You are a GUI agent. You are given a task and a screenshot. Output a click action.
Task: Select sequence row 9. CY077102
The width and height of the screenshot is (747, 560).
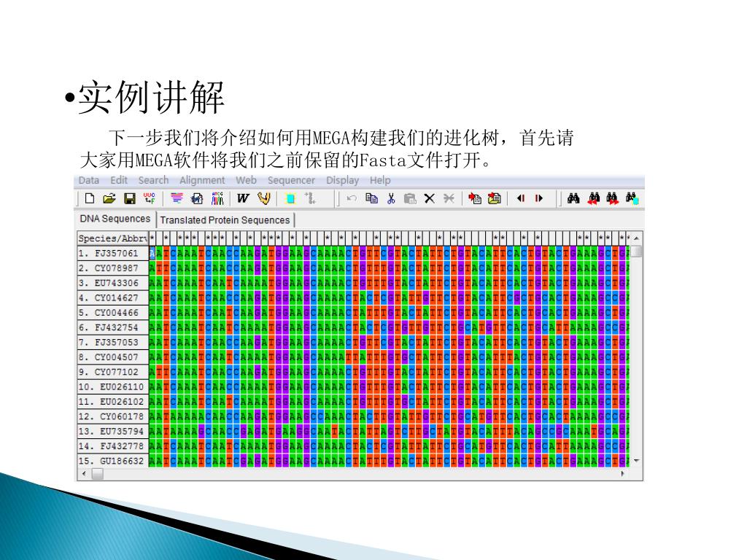tap(113, 371)
